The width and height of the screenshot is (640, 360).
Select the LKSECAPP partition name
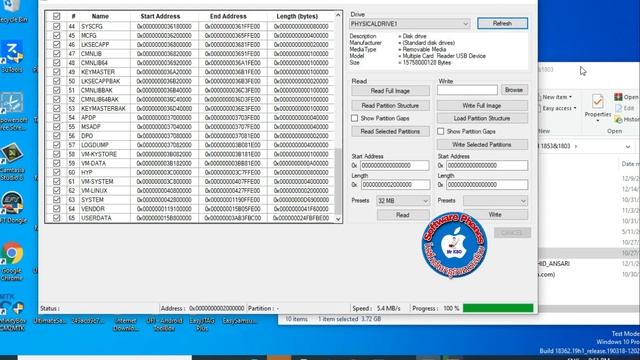(x=95, y=44)
